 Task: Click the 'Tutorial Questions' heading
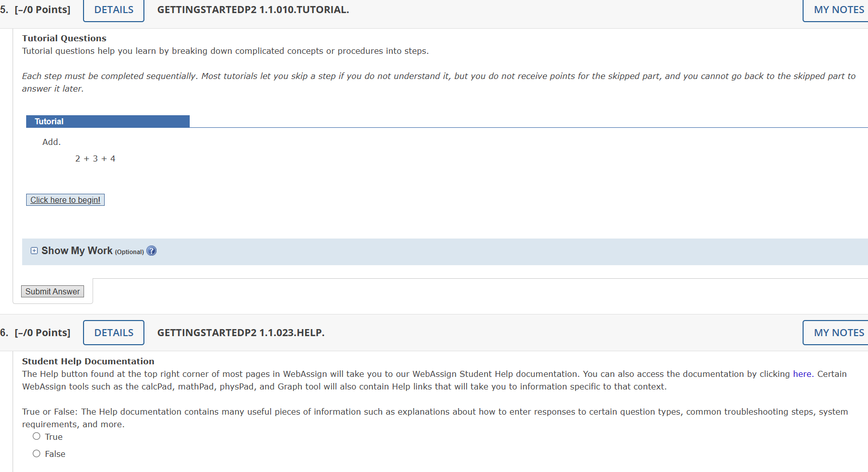point(64,38)
